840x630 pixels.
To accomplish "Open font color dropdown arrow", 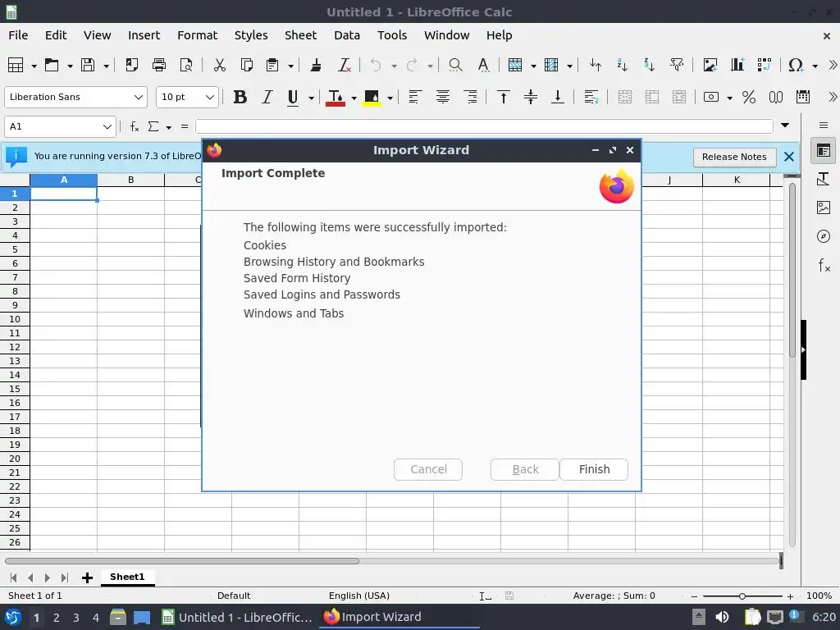I will click(x=354, y=98).
